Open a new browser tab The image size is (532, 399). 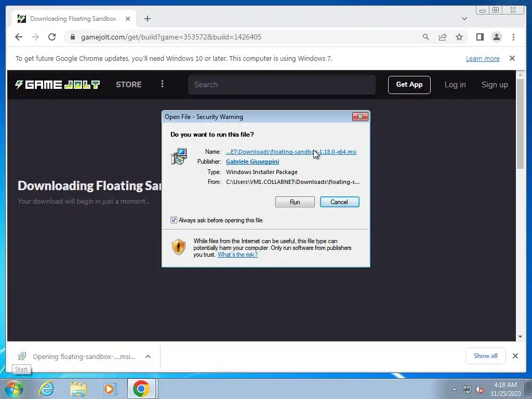pyautogui.click(x=147, y=19)
